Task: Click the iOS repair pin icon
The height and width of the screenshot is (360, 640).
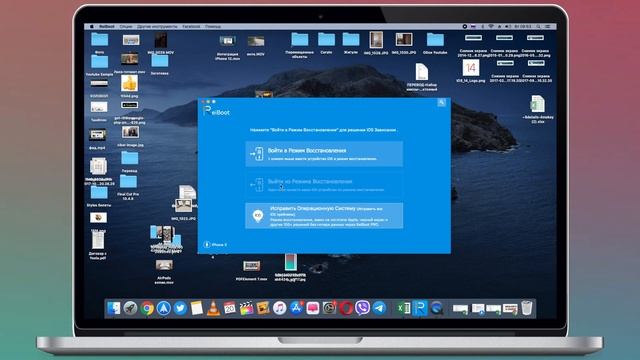Action: click(x=258, y=216)
